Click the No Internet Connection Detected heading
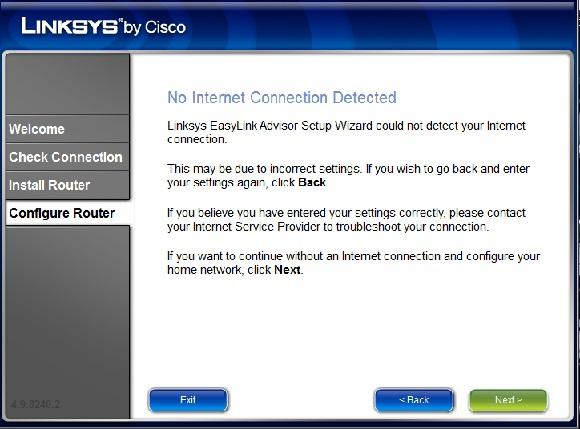This screenshot has width=580, height=429. pos(282,98)
